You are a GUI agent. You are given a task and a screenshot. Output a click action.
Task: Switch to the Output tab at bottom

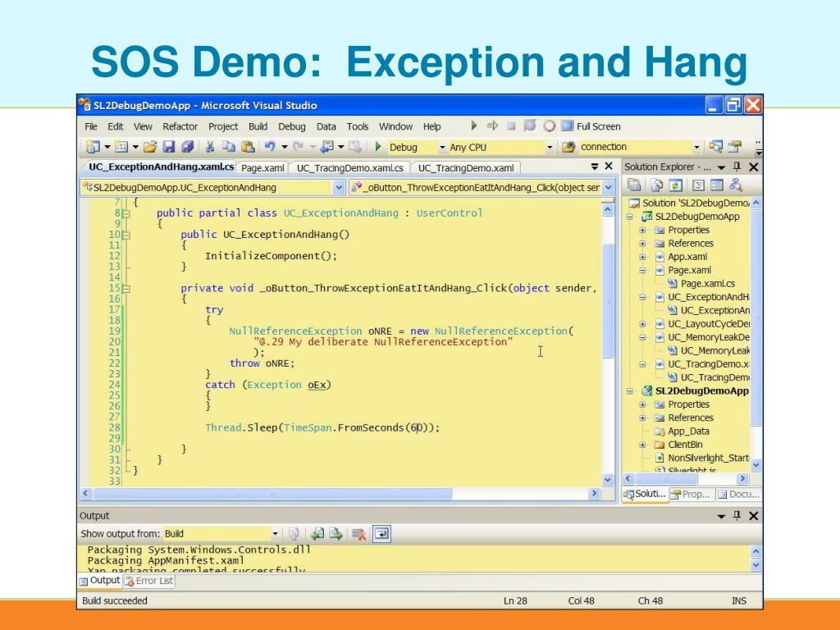(x=99, y=580)
